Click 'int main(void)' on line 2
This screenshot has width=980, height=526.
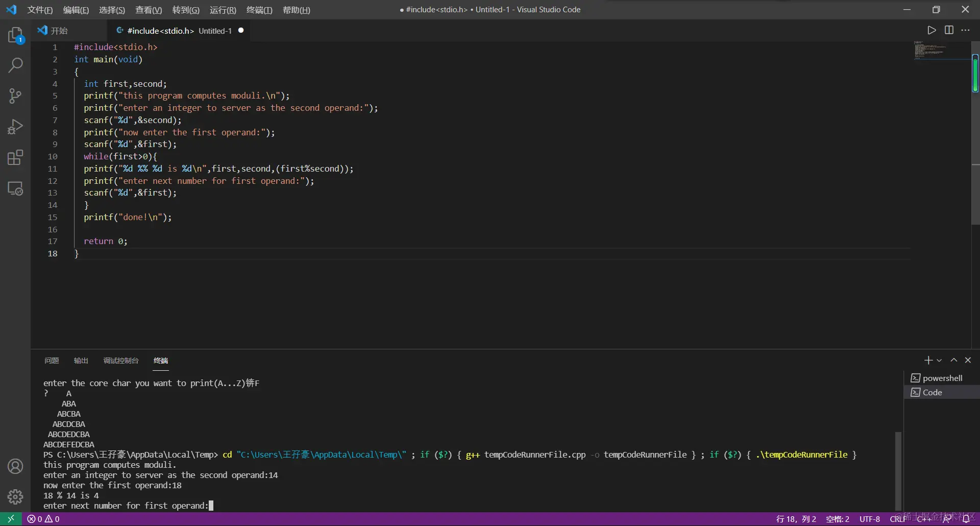108,59
